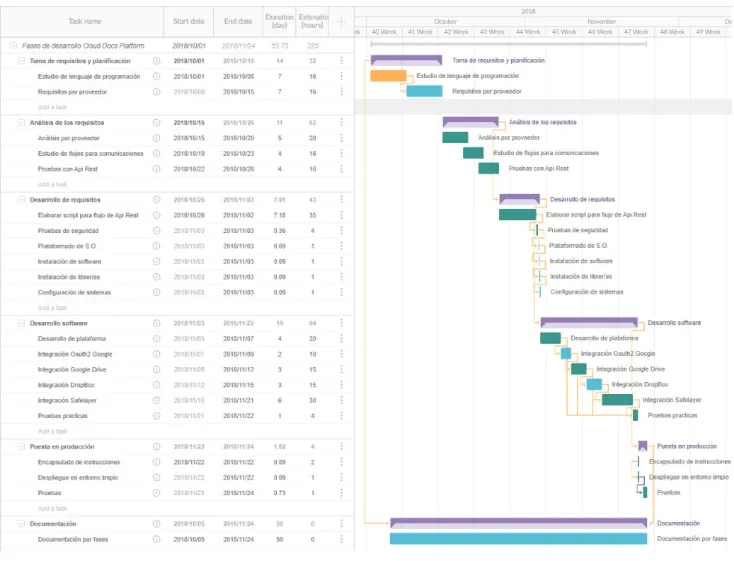Select the 44 Week timeline header

click(528, 32)
